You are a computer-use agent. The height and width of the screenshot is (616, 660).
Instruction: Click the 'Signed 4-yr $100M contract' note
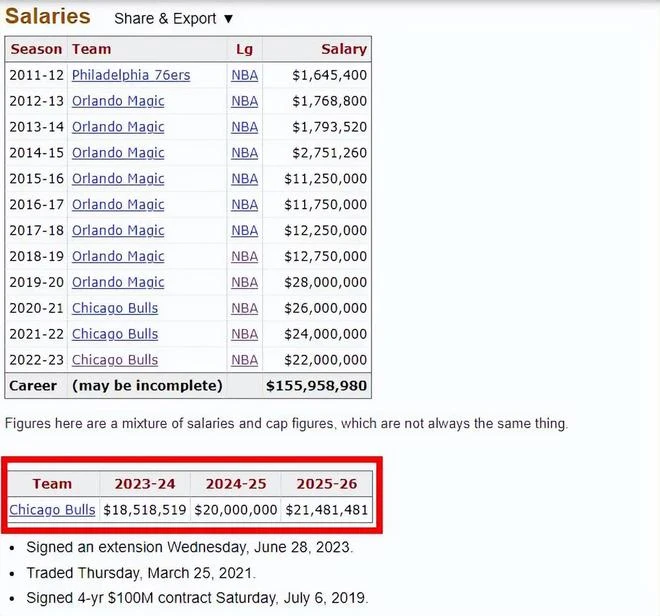[x=197, y=598]
